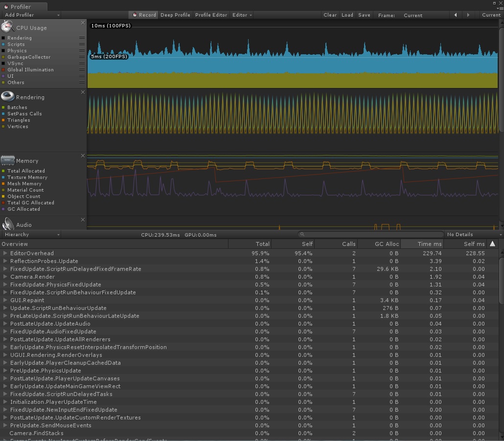This screenshot has height=441, width=504.
Task: Go to next frame arrow
Action: 468,15
